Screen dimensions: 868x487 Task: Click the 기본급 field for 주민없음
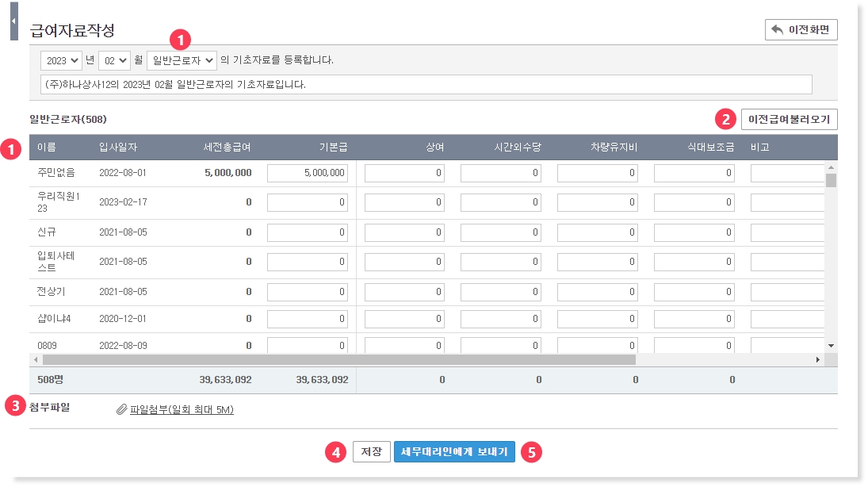308,173
